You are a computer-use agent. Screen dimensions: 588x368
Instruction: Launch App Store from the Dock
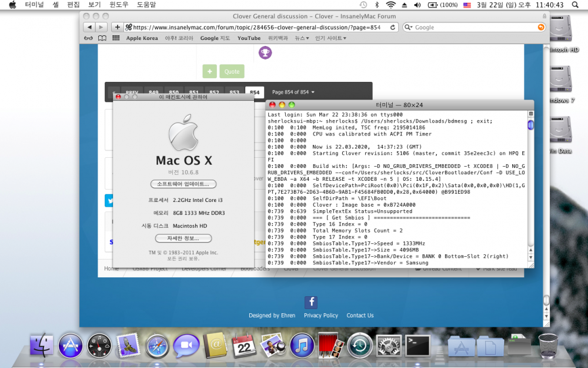click(70, 346)
